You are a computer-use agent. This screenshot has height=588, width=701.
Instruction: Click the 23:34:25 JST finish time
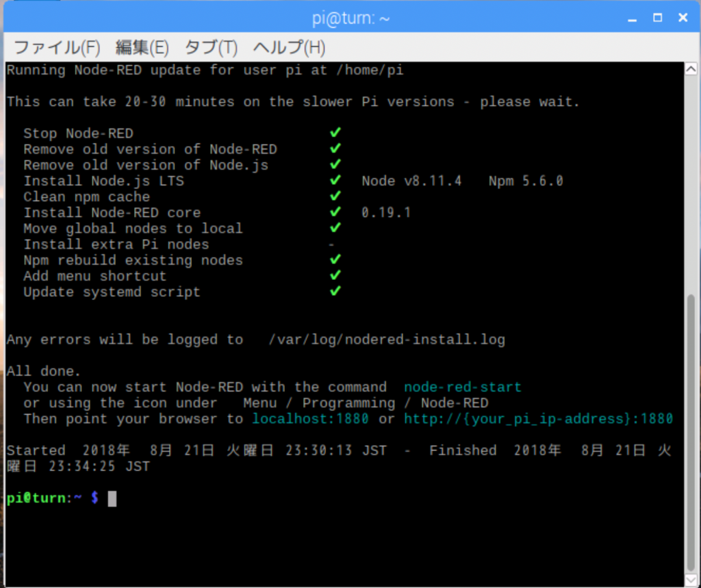point(99,466)
